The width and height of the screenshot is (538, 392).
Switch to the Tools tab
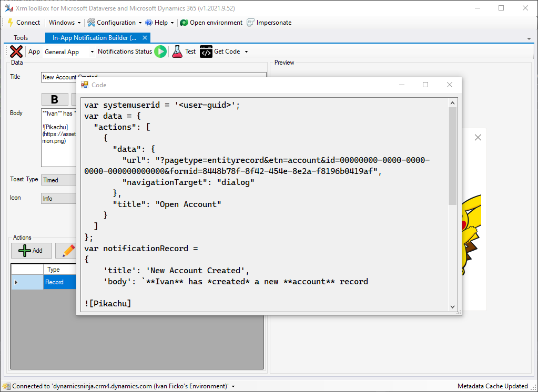21,38
